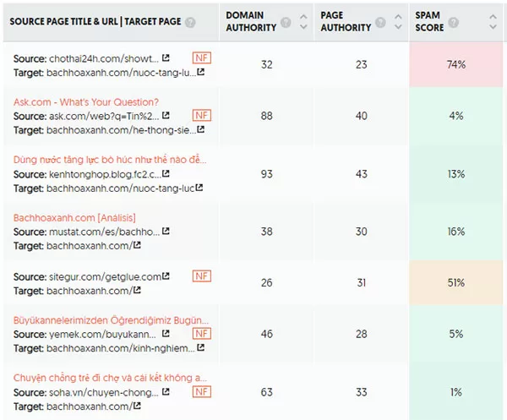Image resolution: width=507 pixels, height=420 pixels.
Task: Click source URL kenhtonghop.blog.fc2.c...
Action: tap(105, 174)
